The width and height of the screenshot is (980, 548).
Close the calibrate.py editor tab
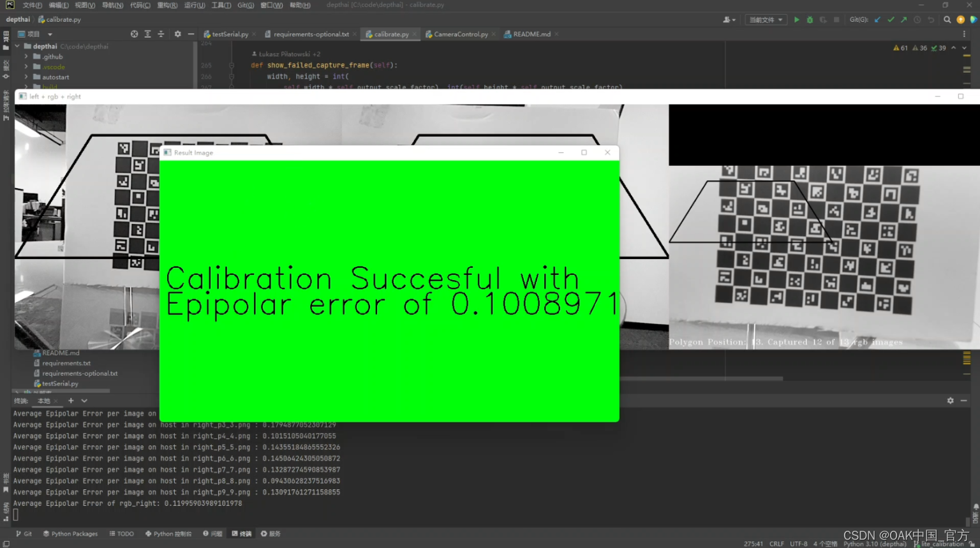pyautogui.click(x=415, y=34)
